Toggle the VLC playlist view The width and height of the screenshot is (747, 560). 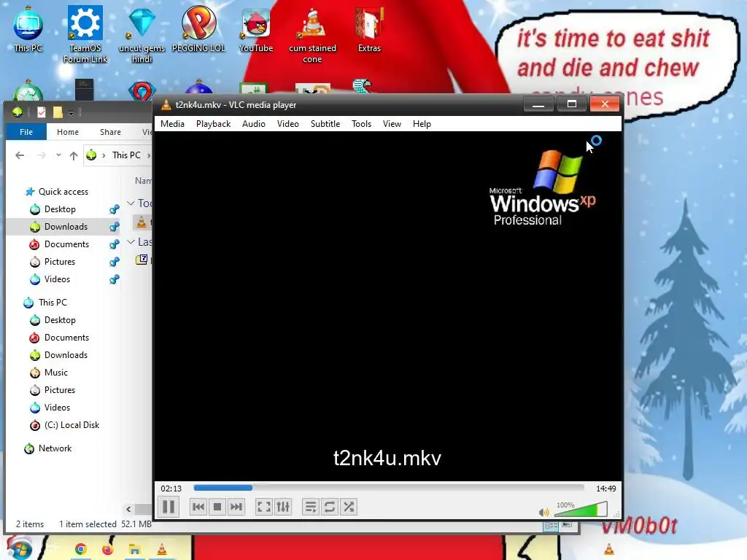click(x=311, y=507)
